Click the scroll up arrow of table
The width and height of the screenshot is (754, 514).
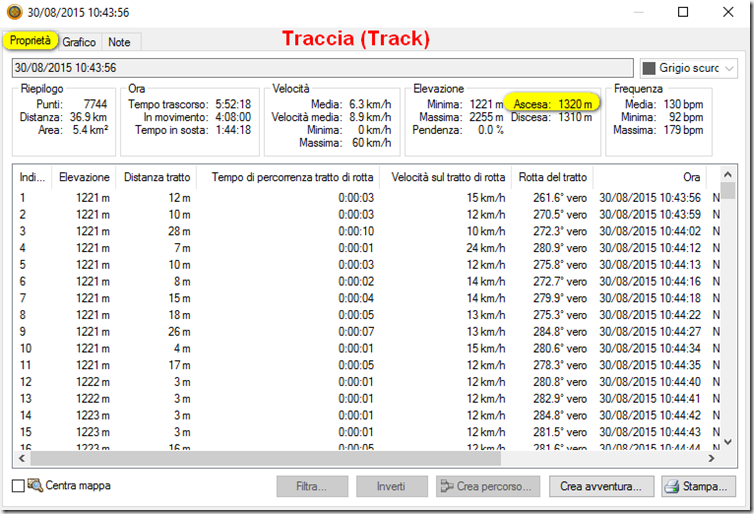728,175
